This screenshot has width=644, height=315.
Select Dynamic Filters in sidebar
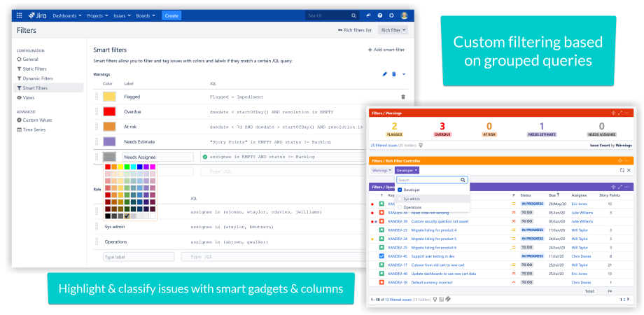point(38,78)
